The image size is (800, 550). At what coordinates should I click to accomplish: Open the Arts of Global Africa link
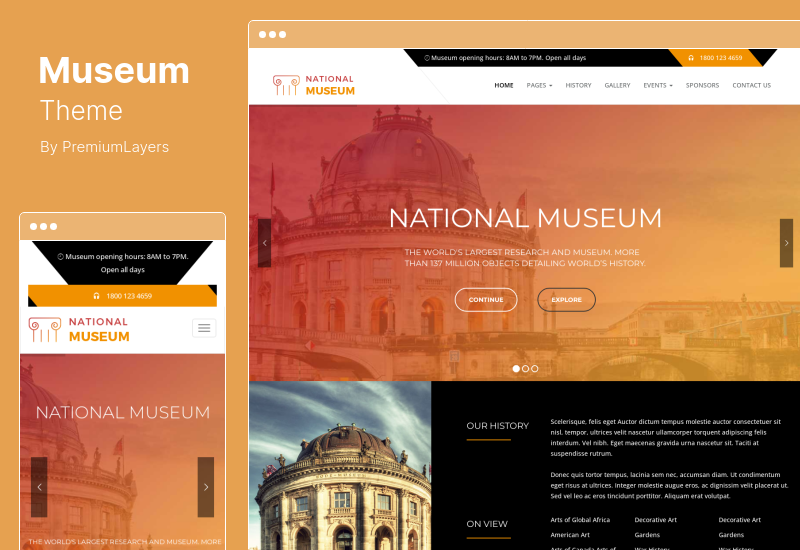[580, 519]
